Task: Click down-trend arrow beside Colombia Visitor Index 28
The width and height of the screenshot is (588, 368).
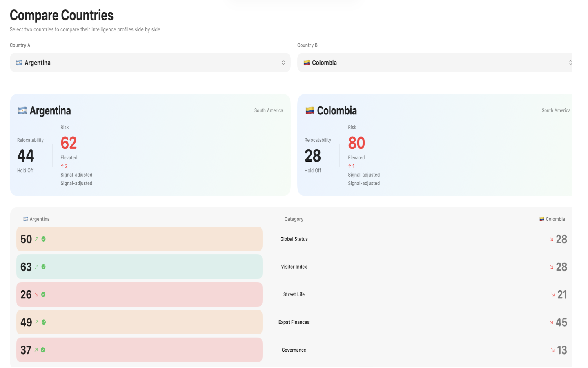Action: (x=552, y=267)
